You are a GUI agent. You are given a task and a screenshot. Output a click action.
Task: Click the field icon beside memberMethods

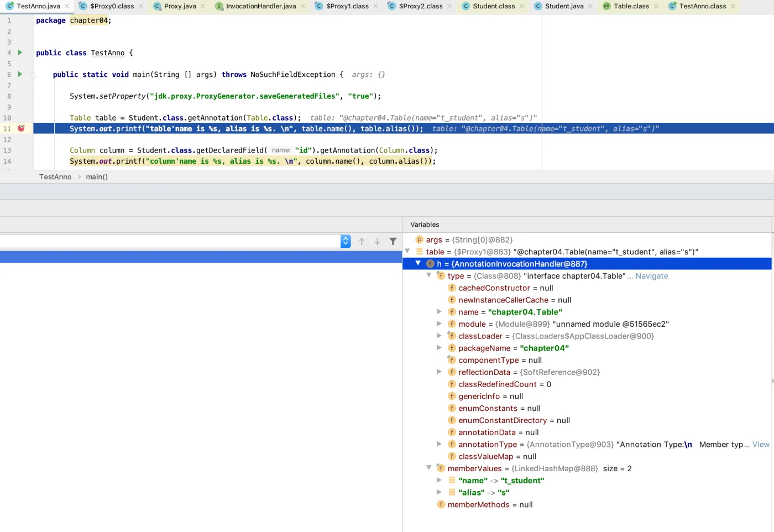point(441,504)
